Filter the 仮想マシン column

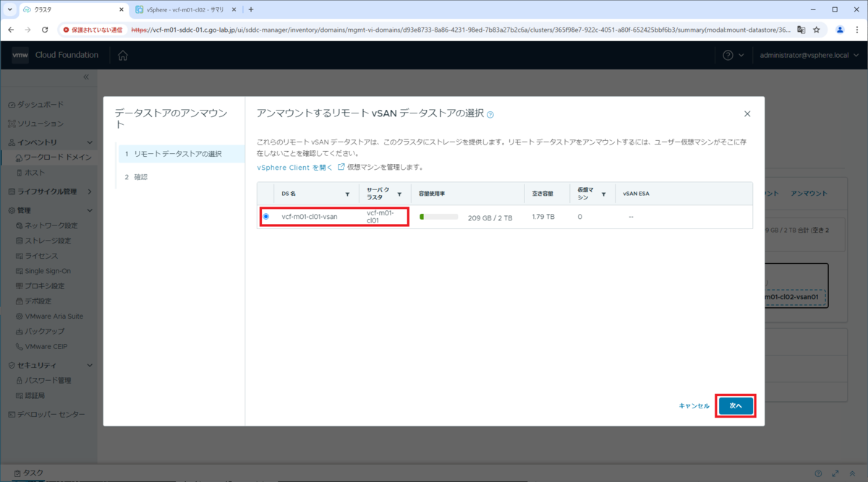point(603,194)
